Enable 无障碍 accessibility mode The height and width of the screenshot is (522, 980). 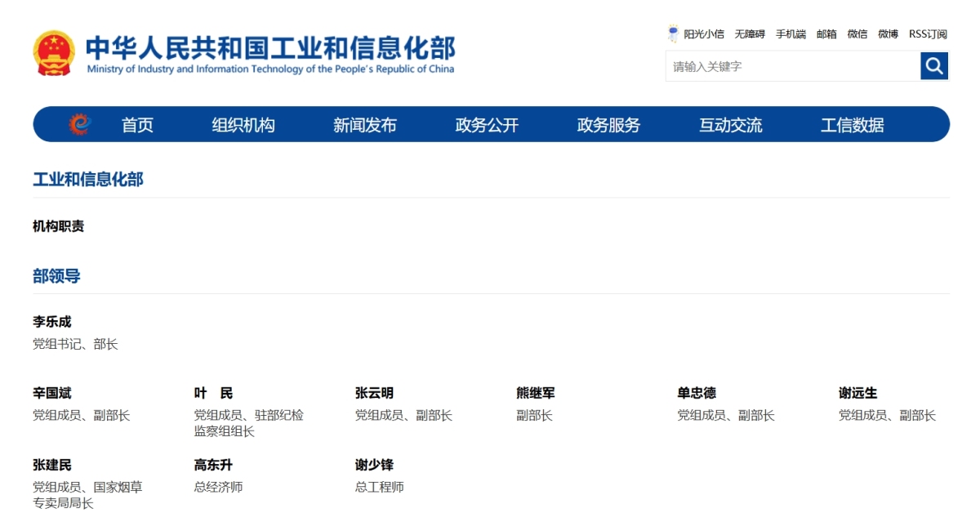[x=750, y=34]
